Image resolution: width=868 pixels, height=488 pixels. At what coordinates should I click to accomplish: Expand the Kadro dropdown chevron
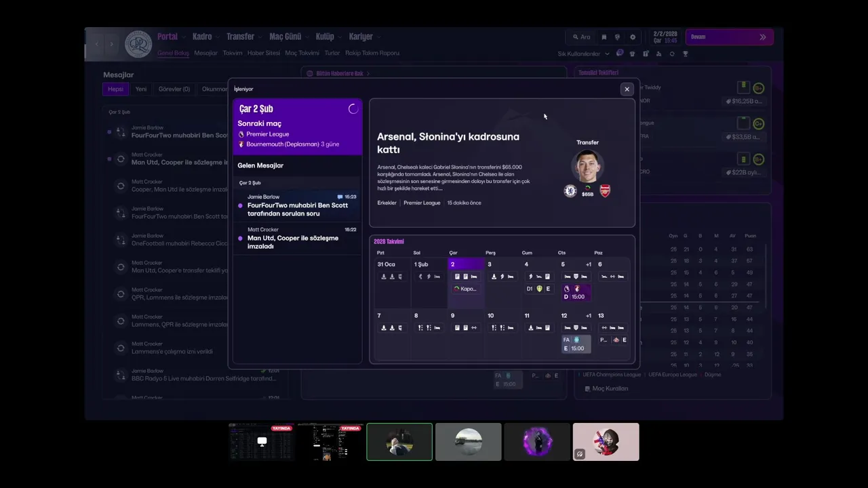pyautogui.click(x=217, y=37)
